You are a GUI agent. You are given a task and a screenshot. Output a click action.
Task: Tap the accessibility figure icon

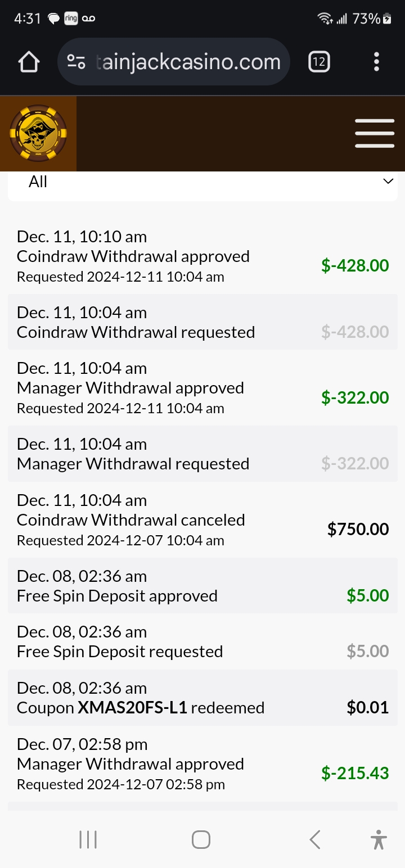379,840
